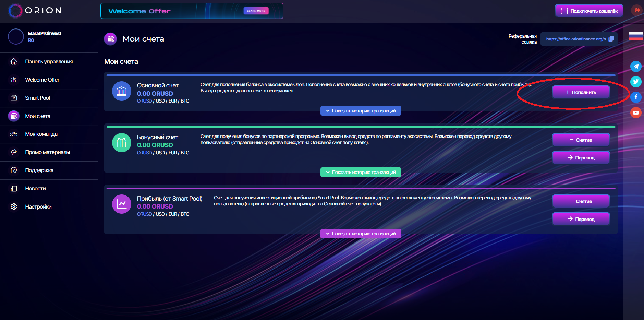Expand transaction history for Бонусный счет
The image size is (644, 320).
[x=361, y=172]
